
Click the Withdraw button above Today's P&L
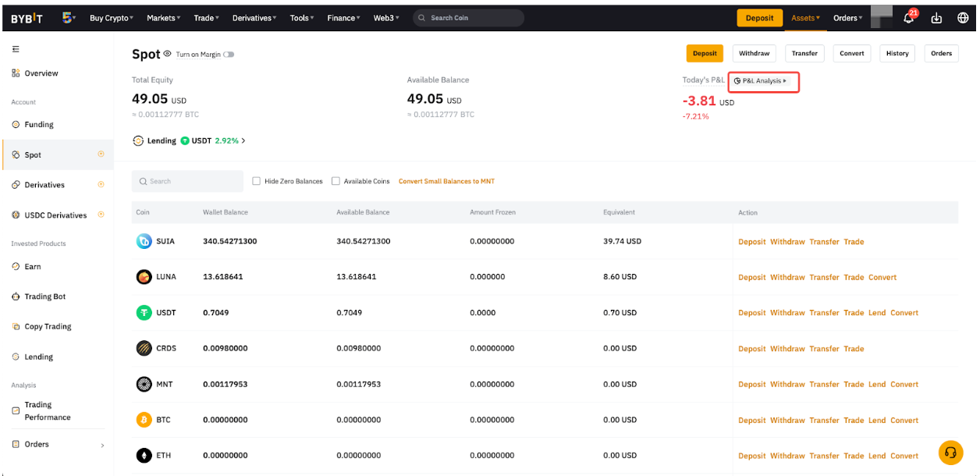tap(755, 53)
